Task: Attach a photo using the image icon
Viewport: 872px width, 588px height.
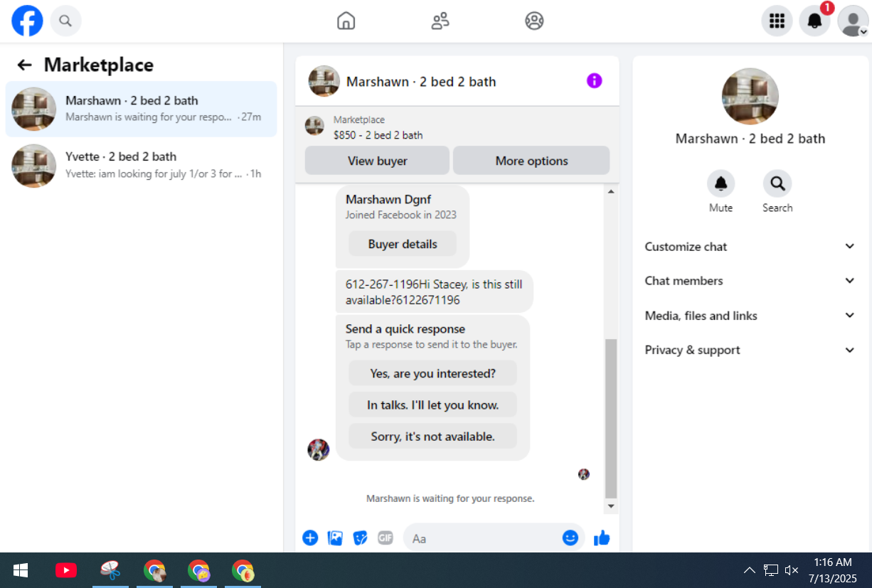Action: click(335, 538)
